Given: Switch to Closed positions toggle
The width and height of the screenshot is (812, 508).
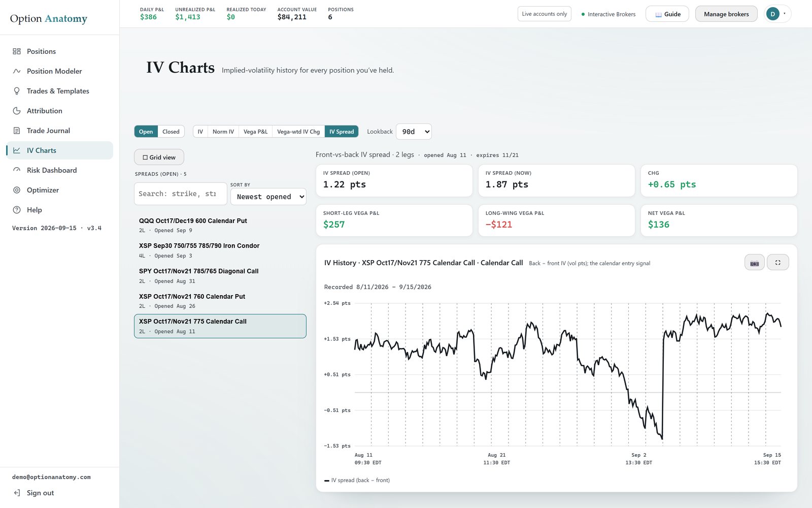Looking at the screenshot, I should click(171, 132).
